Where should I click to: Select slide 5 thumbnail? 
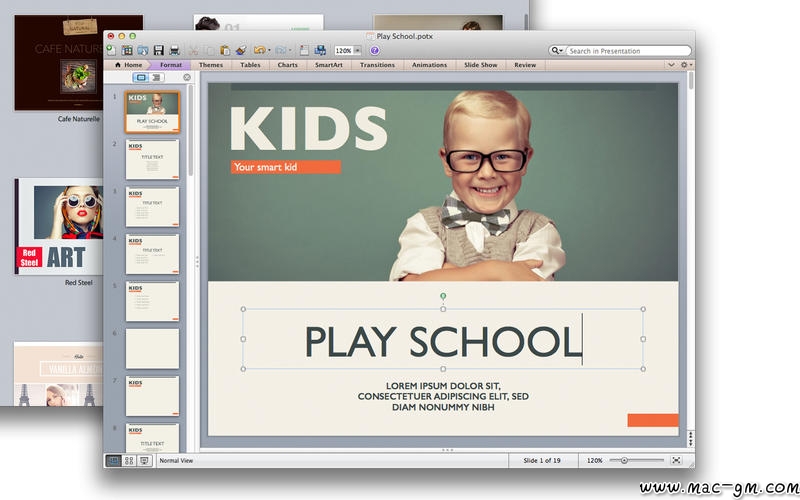point(153,302)
